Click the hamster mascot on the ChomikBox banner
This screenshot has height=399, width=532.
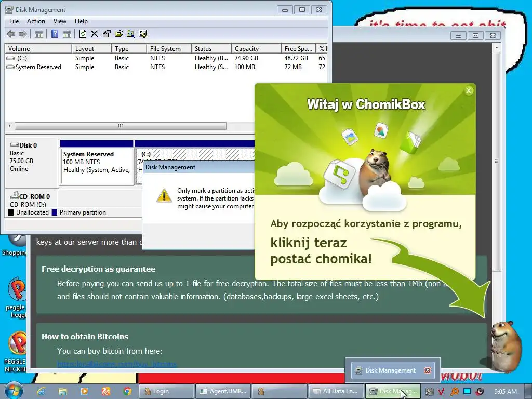375,171
